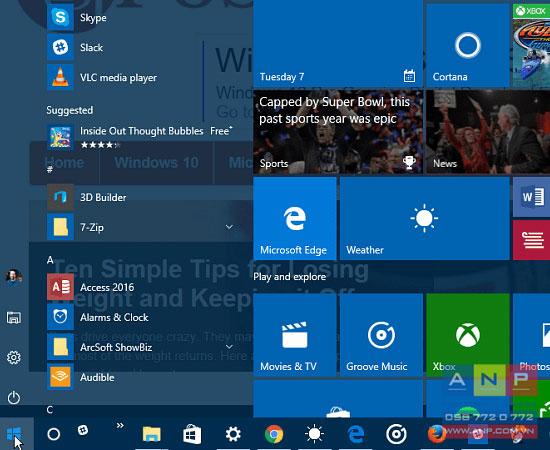Launch Firefox from taskbar
The width and height of the screenshot is (550, 450).
pyautogui.click(x=437, y=434)
